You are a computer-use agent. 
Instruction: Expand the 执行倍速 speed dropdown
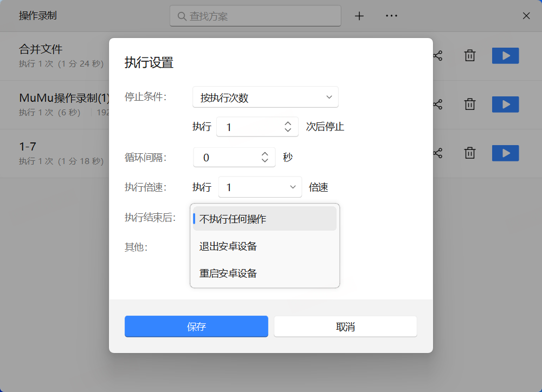click(x=260, y=187)
